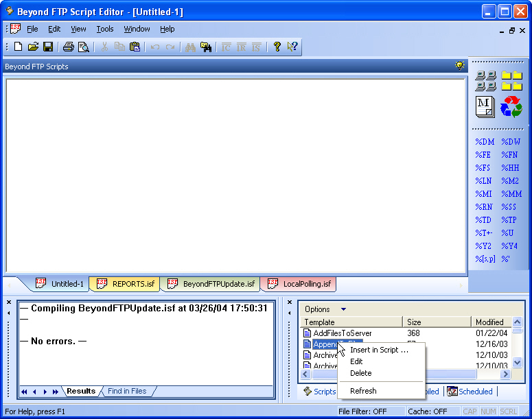Select the AddFilesToServer template
This screenshot has height=419, width=532.
coord(342,333)
